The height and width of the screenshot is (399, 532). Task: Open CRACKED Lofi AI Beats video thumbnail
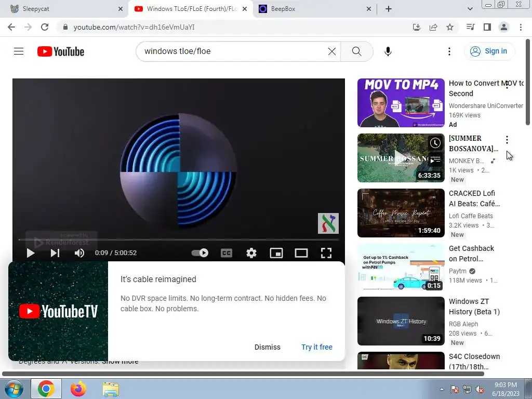coord(401,213)
